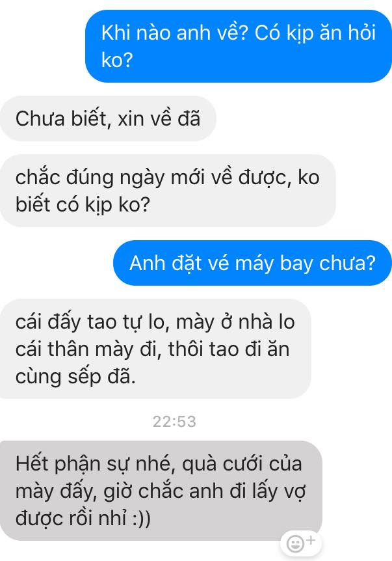The height and width of the screenshot is (561, 392).
Task: Select the blue bubble ending with "ko?"
Action: (239, 46)
